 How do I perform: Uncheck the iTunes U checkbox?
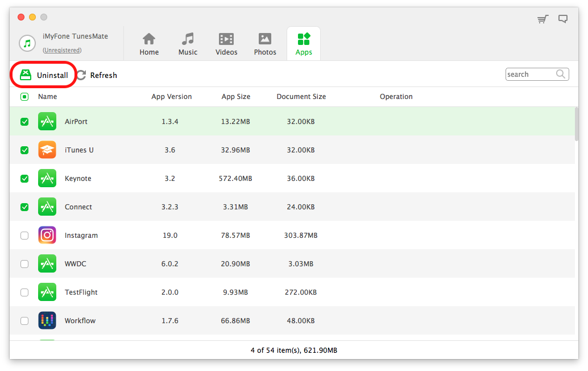[24, 150]
